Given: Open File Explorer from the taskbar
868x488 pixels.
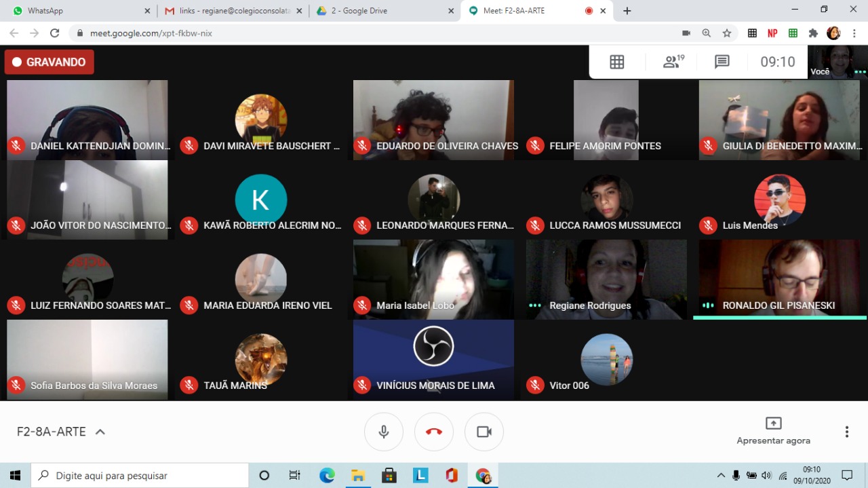Looking at the screenshot, I should coord(358,476).
